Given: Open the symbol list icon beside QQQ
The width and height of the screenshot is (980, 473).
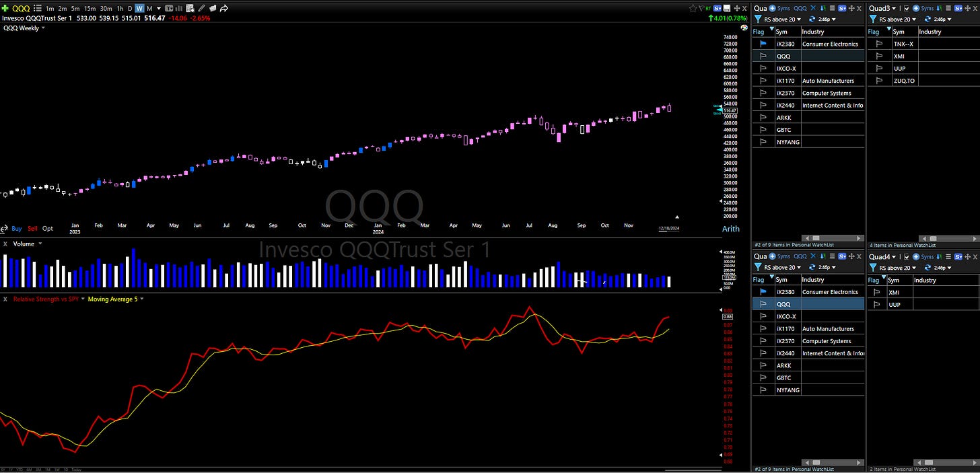Looking at the screenshot, I should click(x=38, y=8).
